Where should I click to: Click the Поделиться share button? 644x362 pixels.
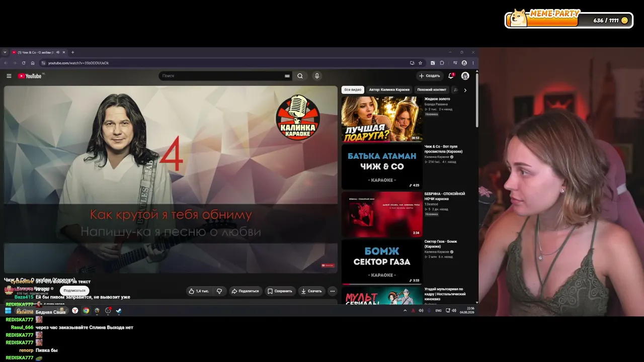click(x=245, y=291)
